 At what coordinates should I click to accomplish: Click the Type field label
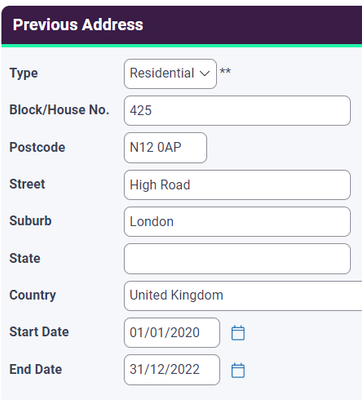coord(24,73)
